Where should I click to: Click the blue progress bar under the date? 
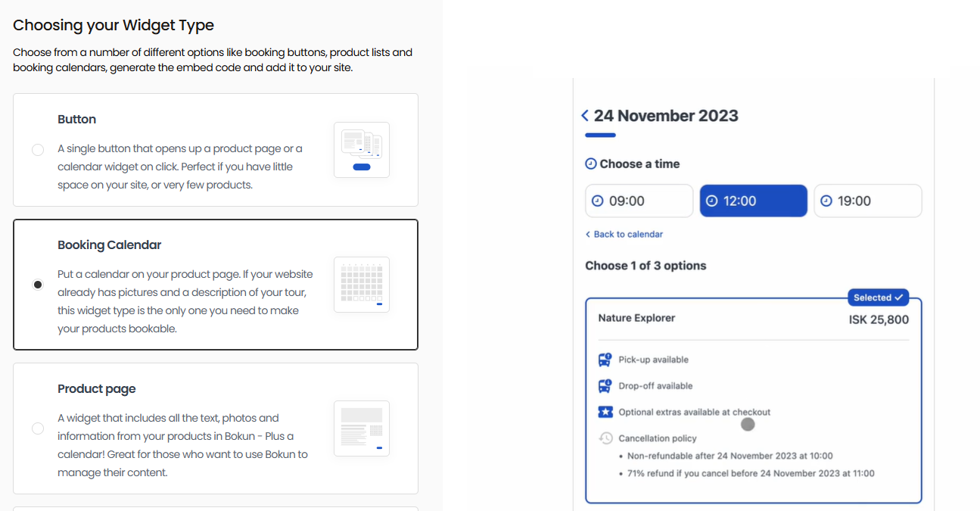coord(599,135)
